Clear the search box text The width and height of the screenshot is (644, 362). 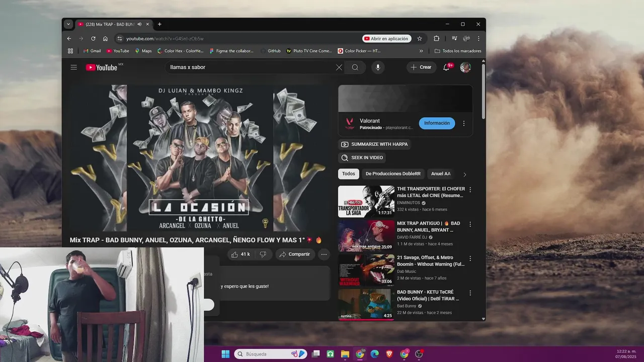pyautogui.click(x=339, y=67)
